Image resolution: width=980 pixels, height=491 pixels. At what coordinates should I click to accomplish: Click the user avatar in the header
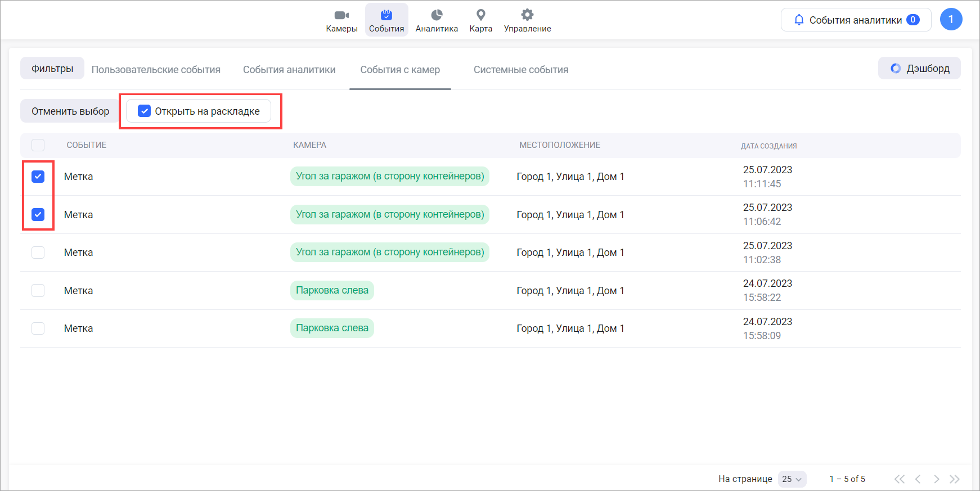951,20
